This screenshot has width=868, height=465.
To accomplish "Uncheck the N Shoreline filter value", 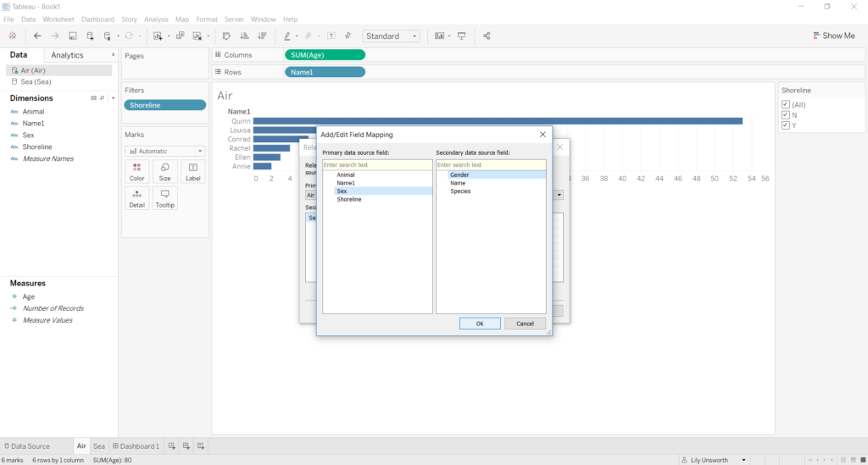I will click(x=786, y=115).
